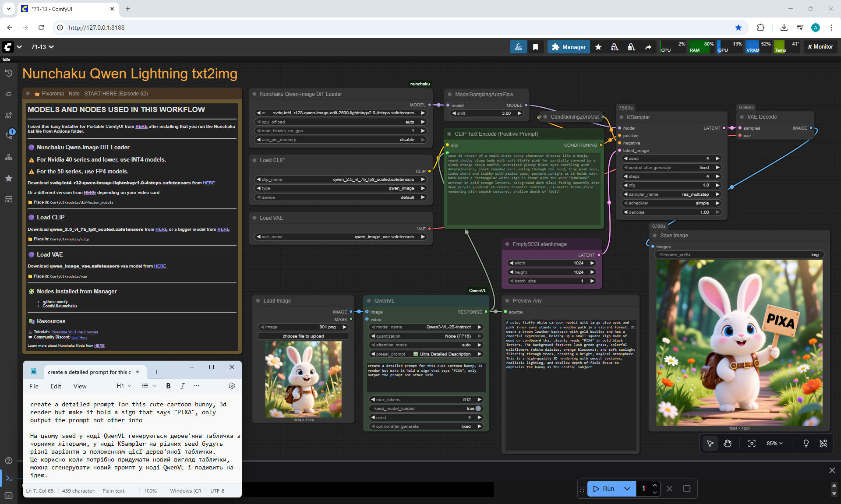This screenshot has width=841, height=504.
Task: Select the hand pan tool
Action: pos(728,444)
